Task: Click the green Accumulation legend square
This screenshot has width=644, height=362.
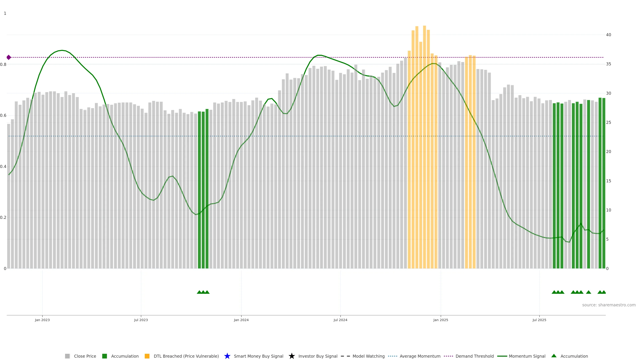Action: pos(104,356)
